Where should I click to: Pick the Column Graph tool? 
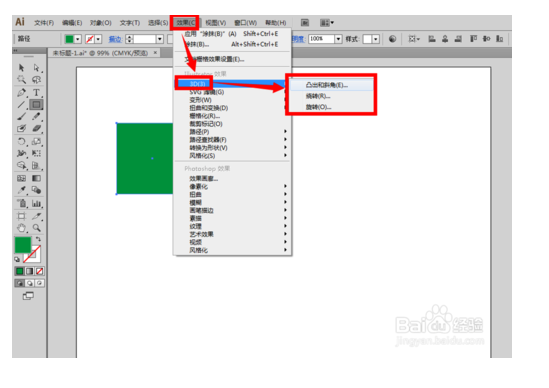(x=36, y=203)
